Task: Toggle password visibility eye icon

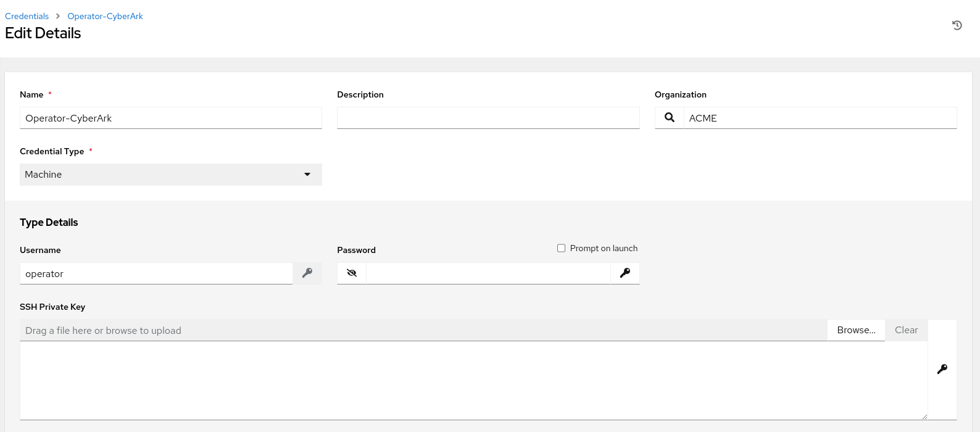Action: 352,273
